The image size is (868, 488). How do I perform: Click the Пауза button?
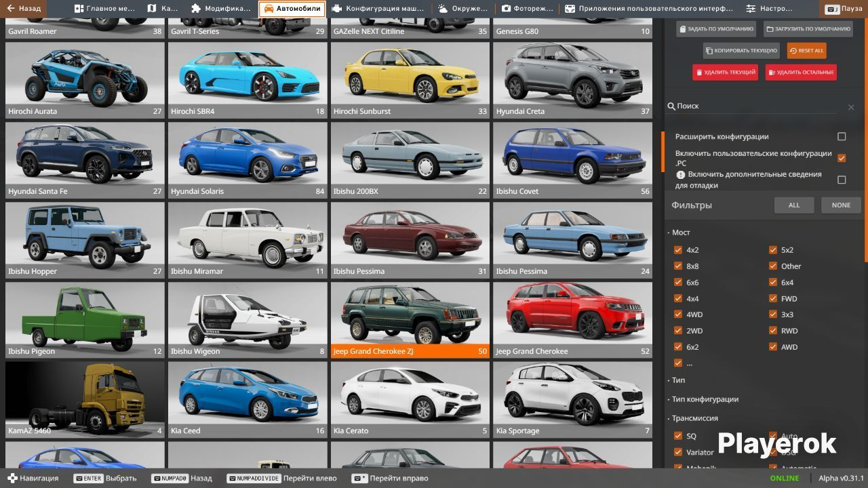pyautogui.click(x=844, y=9)
